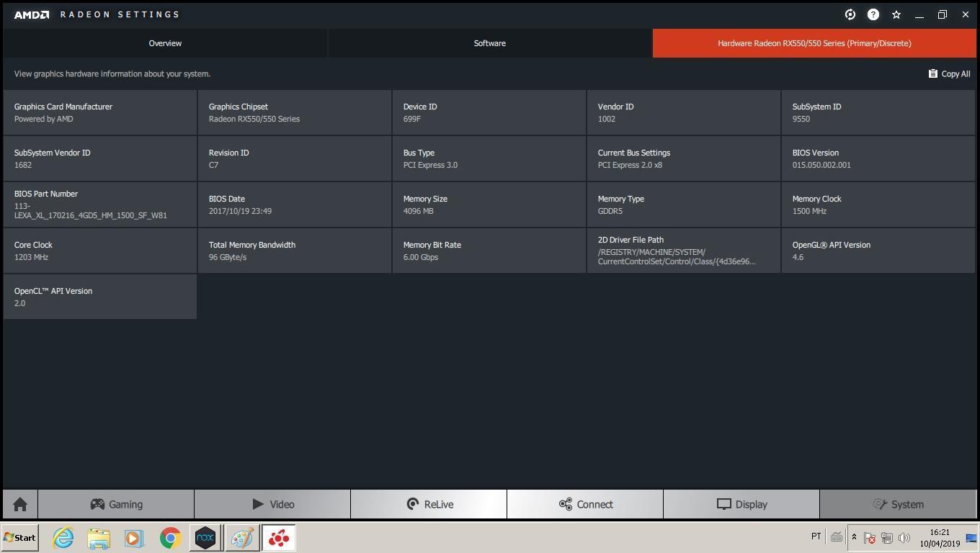Screen dimensions: 980x553
Task: Click the Total Memory Bandwidth tile
Action: click(x=295, y=251)
